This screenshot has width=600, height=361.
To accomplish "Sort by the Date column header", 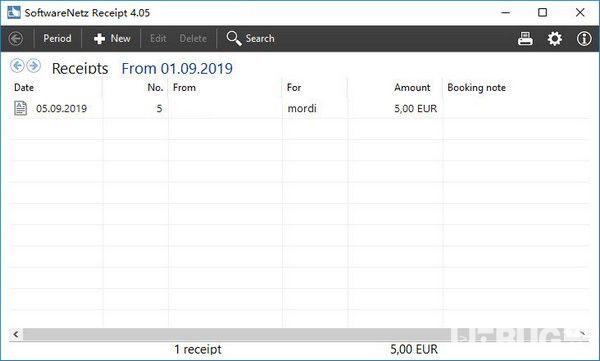I will click(x=24, y=88).
